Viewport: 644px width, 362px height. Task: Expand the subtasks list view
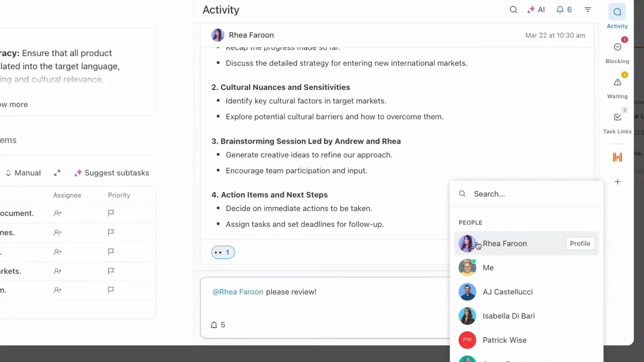(x=57, y=173)
